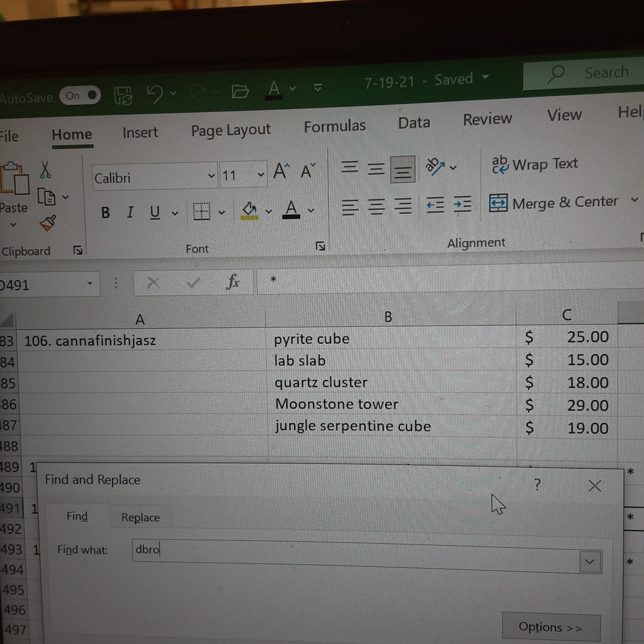Click the Options >> button
The width and height of the screenshot is (644, 644).
(551, 627)
